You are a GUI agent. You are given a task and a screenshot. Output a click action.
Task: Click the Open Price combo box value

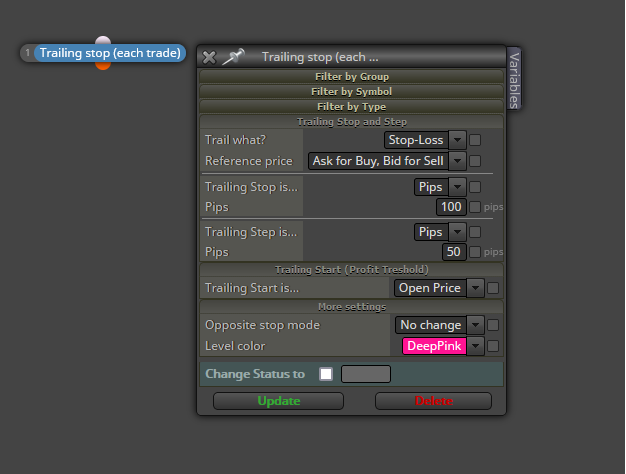430,288
